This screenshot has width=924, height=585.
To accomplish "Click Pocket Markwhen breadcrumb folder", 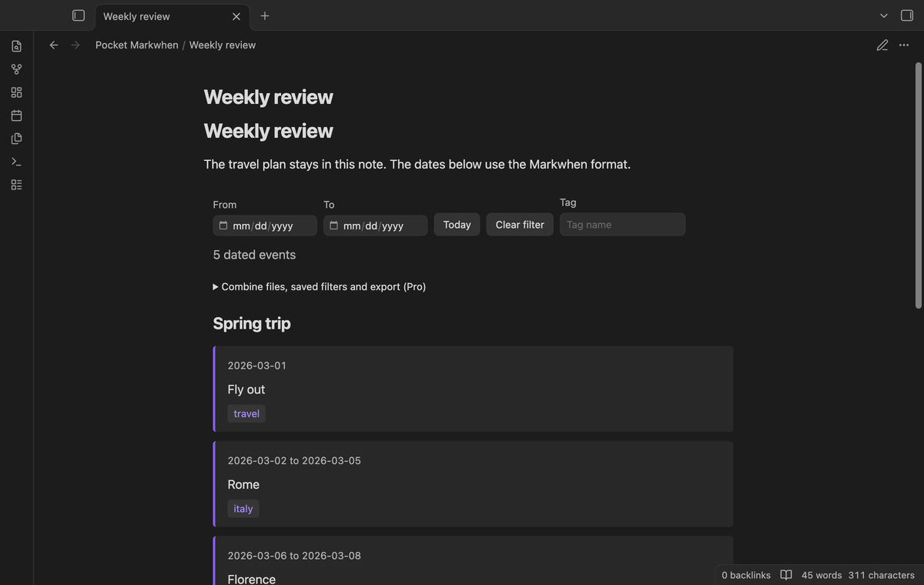I will (137, 45).
